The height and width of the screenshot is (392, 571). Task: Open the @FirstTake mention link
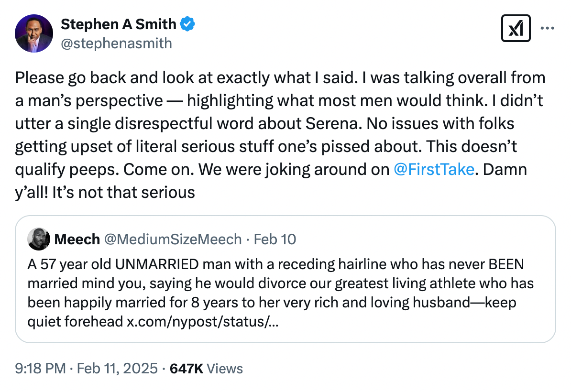pyautogui.click(x=435, y=169)
